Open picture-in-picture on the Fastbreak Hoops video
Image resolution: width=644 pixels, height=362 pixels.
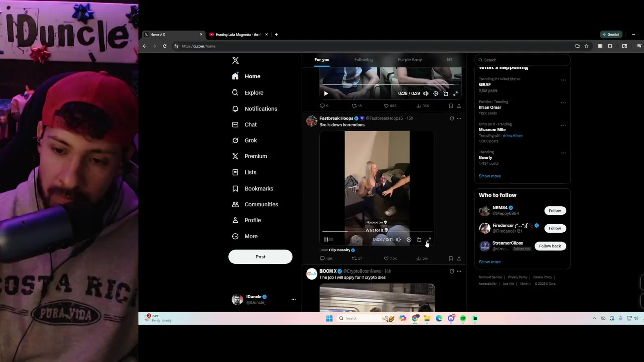coord(419,240)
